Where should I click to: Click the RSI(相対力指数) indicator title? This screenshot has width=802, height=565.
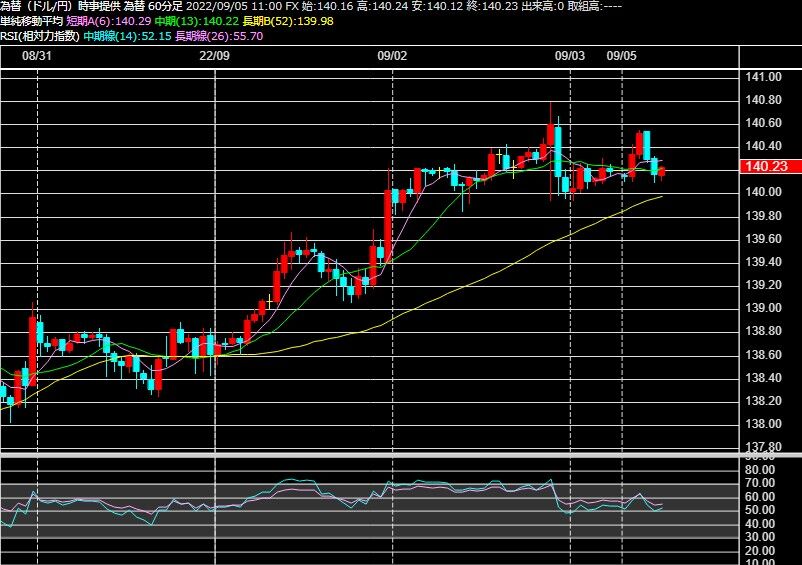coord(40,36)
